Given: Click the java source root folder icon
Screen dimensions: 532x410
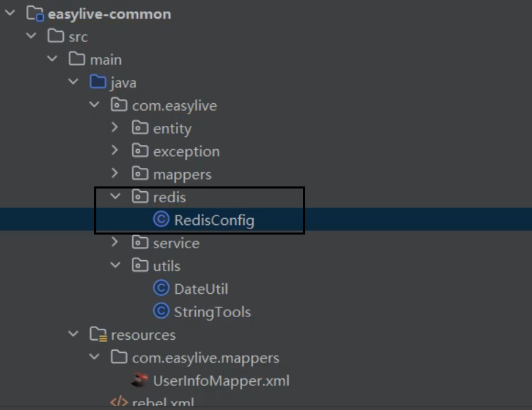Looking at the screenshot, I should [98, 83].
